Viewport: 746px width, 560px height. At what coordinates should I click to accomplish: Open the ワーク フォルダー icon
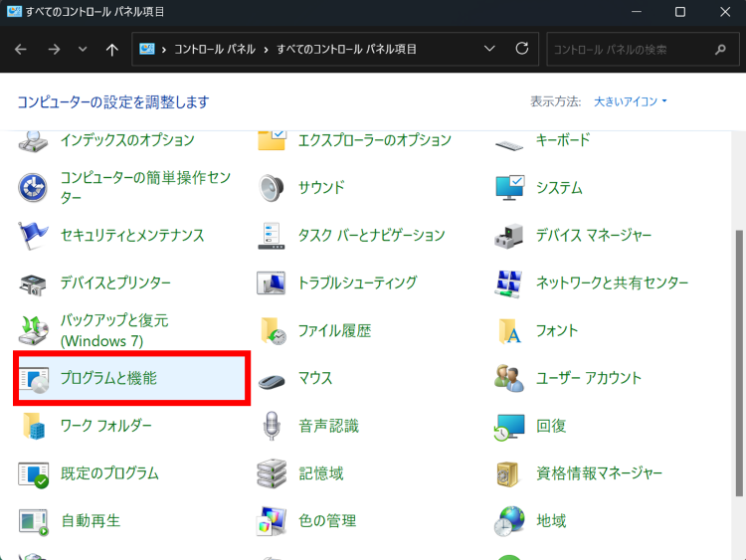pyautogui.click(x=34, y=426)
